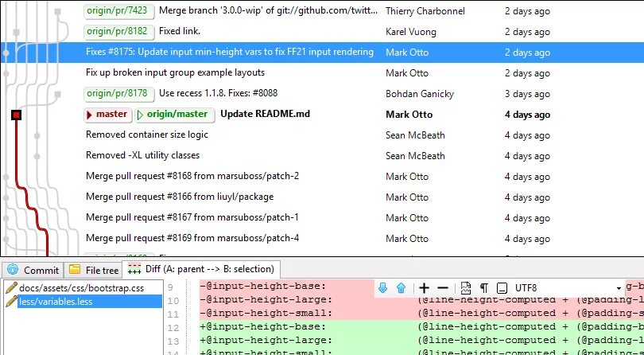The image size is (644, 355).
Task: Jump to previous diff change with up arrow
Action: pos(402,288)
